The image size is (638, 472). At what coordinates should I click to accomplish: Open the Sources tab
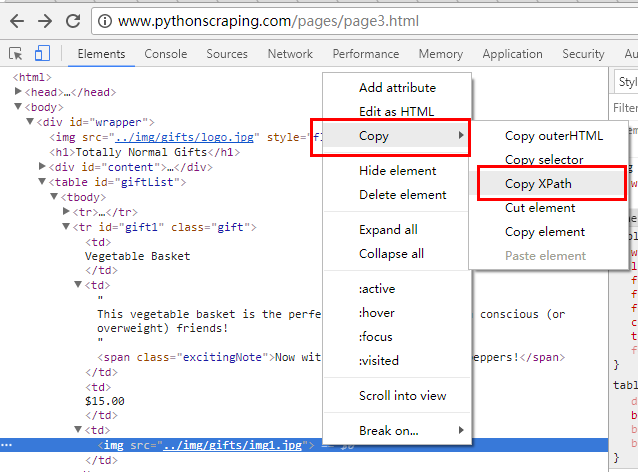coord(227,54)
